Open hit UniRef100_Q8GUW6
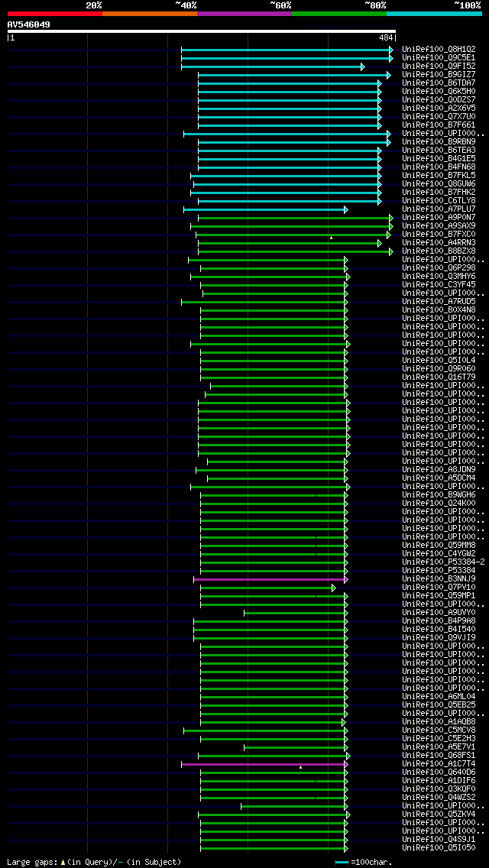The height and width of the screenshot is (868, 489). 439,184
